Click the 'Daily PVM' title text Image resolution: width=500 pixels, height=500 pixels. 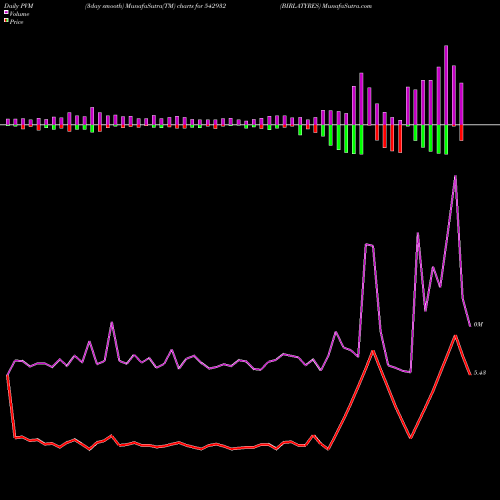click(x=19, y=6)
